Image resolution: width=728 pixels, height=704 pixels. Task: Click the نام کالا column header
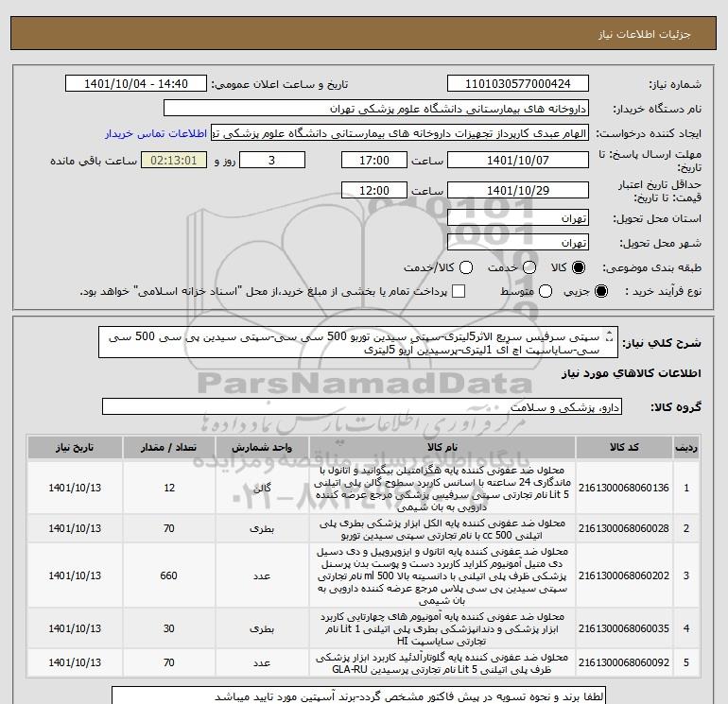(x=442, y=447)
